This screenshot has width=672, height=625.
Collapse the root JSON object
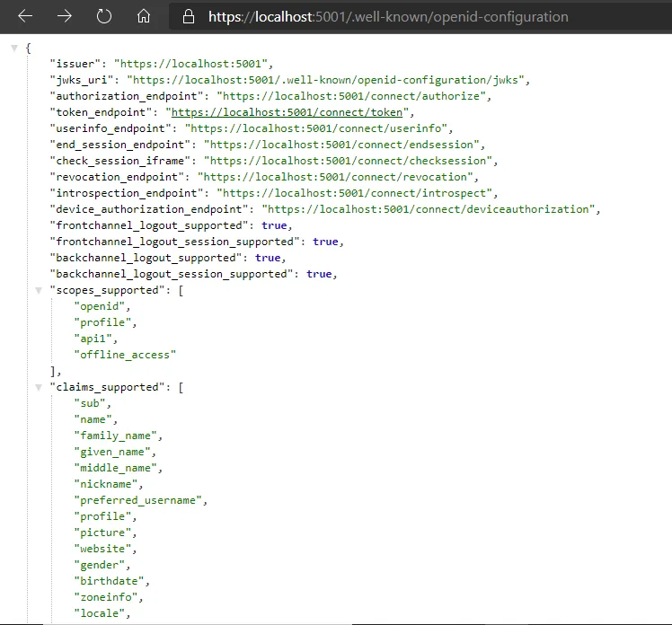point(14,48)
